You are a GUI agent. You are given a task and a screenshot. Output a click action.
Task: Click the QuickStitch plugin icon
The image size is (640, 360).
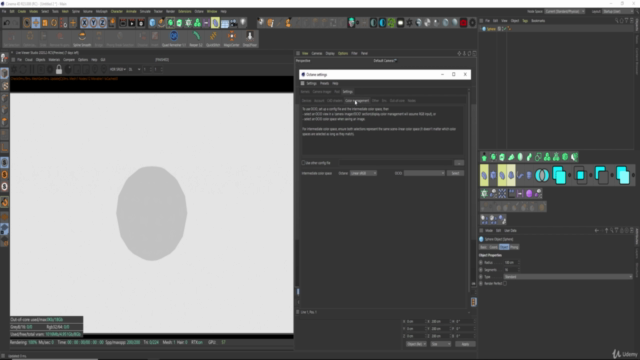pyautogui.click(x=213, y=38)
